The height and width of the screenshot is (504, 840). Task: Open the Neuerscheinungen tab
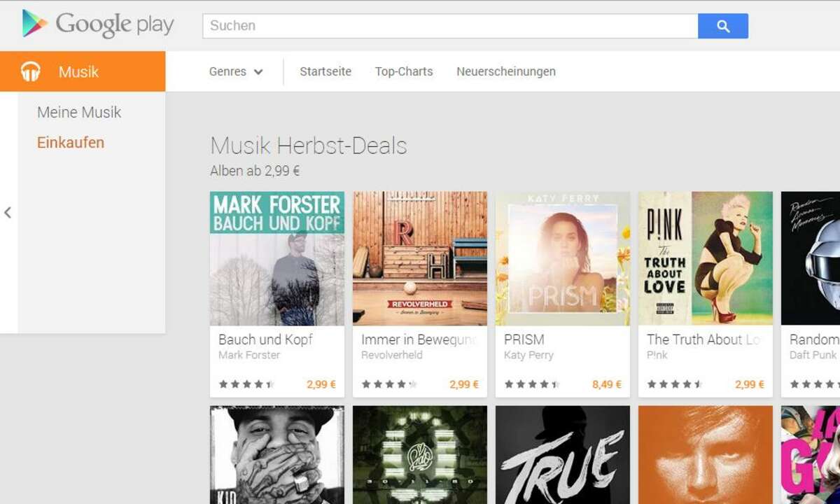tap(506, 71)
